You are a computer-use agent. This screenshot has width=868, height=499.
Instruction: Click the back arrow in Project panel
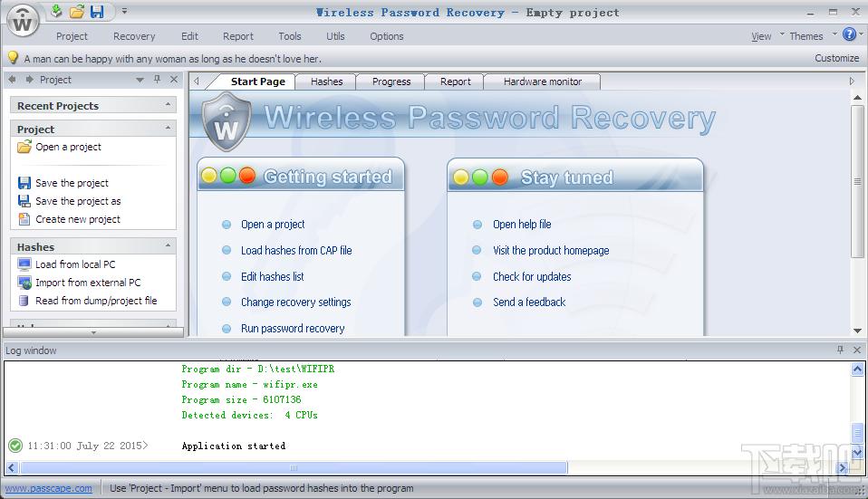pos(12,80)
